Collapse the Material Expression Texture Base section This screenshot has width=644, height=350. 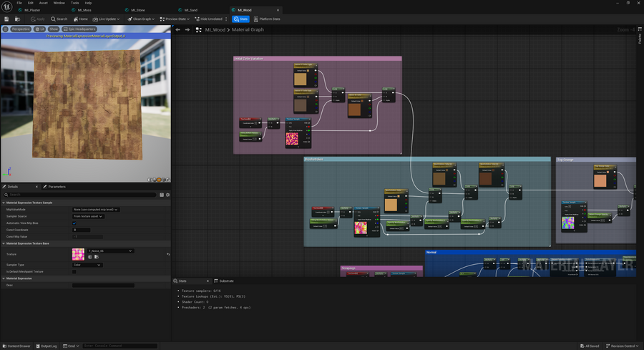click(x=4, y=243)
